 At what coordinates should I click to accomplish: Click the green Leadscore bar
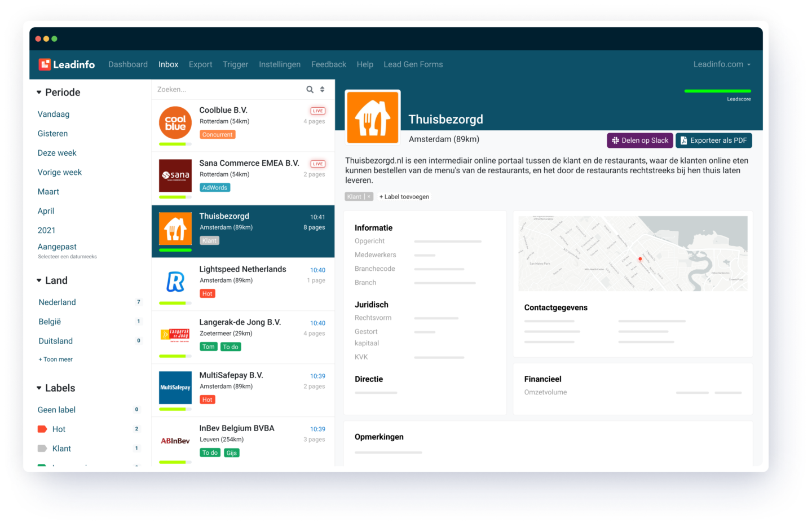pos(717,90)
